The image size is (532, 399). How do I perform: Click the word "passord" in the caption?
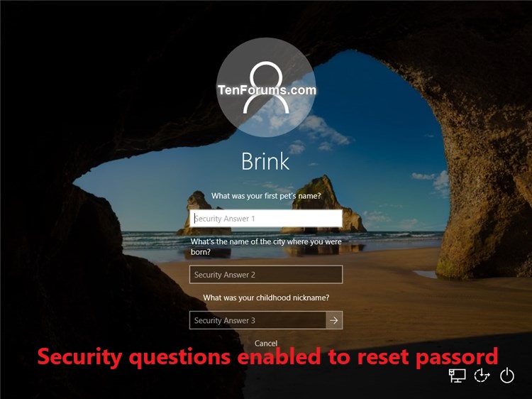click(x=457, y=358)
